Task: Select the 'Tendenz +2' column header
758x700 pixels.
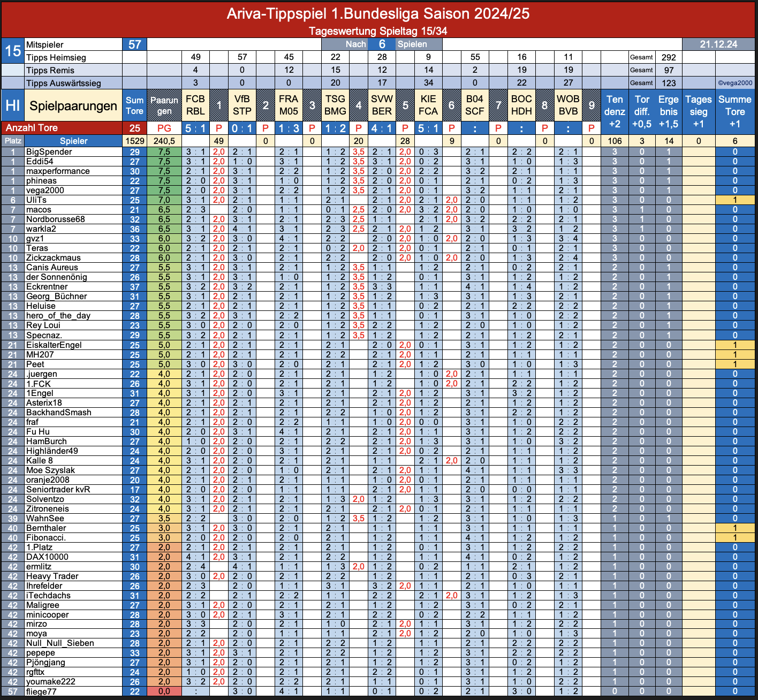Action: pos(615,112)
